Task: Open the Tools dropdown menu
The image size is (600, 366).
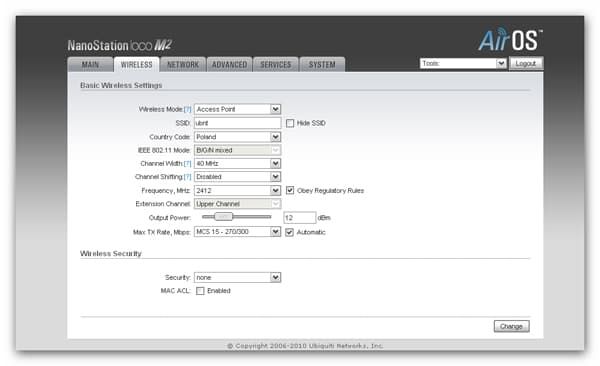Action: (463, 63)
